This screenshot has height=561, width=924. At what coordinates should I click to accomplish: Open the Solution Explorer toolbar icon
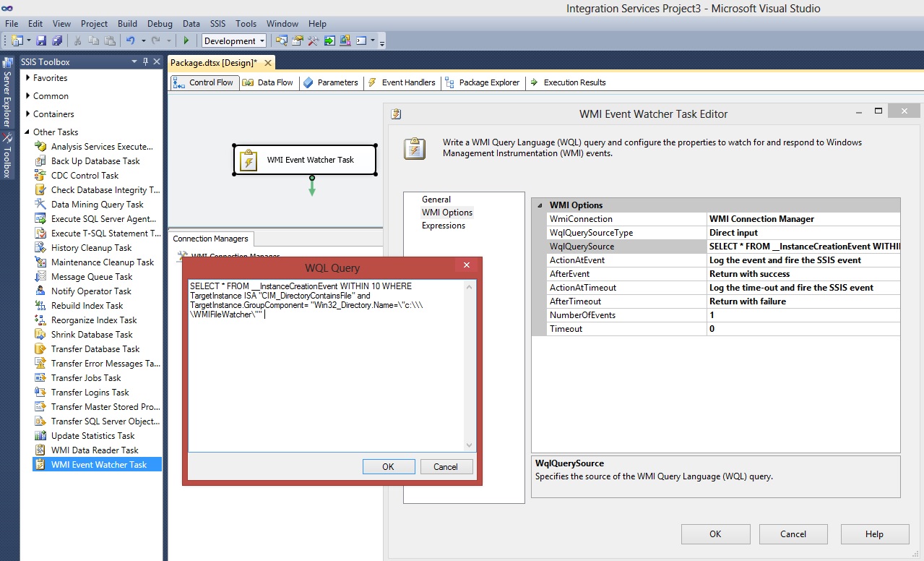point(282,40)
